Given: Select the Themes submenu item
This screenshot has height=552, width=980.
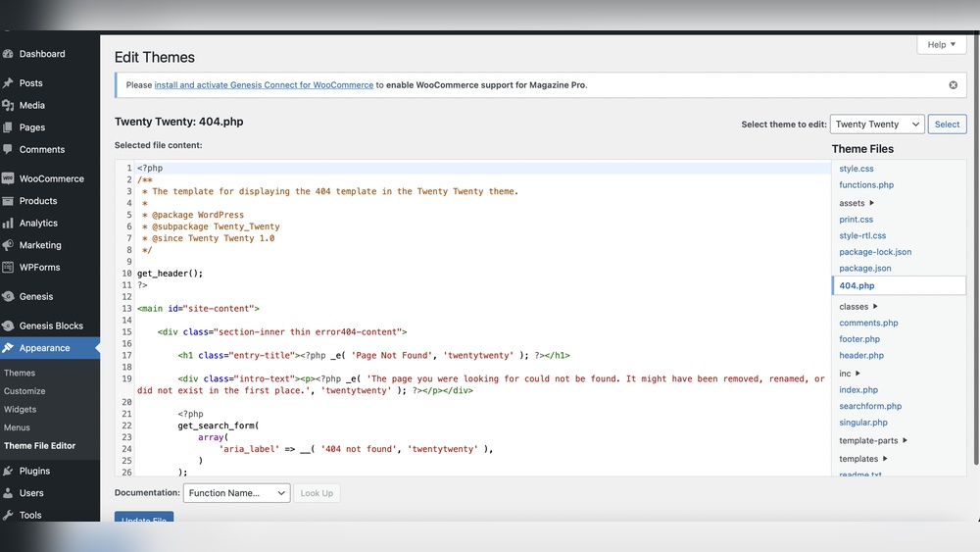Looking at the screenshot, I should [x=20, y=373].
